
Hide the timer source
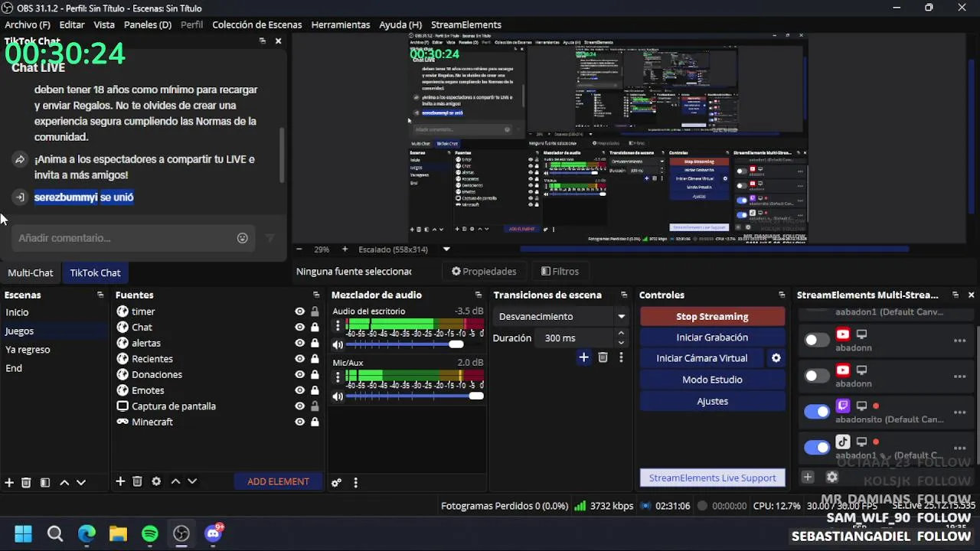(x=299, y=311)
